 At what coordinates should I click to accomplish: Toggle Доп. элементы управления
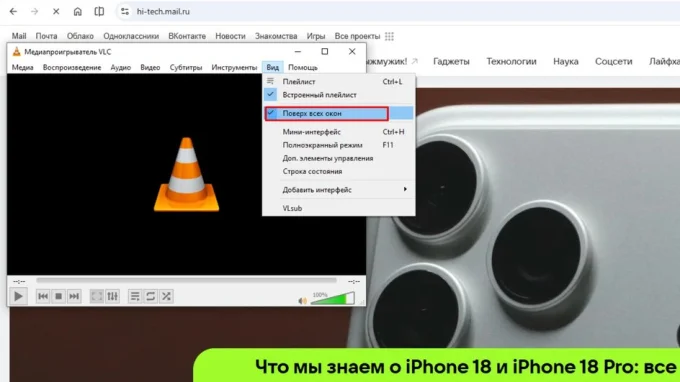coord(339,158)
